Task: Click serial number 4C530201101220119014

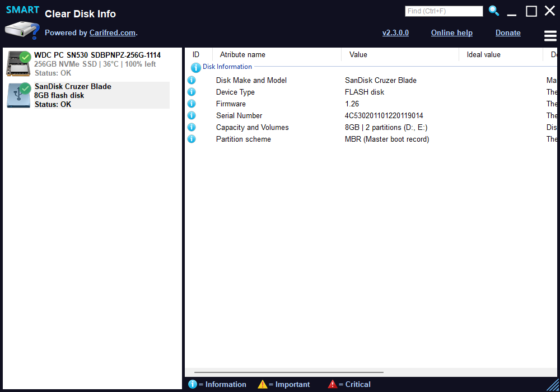Action: 384,116
